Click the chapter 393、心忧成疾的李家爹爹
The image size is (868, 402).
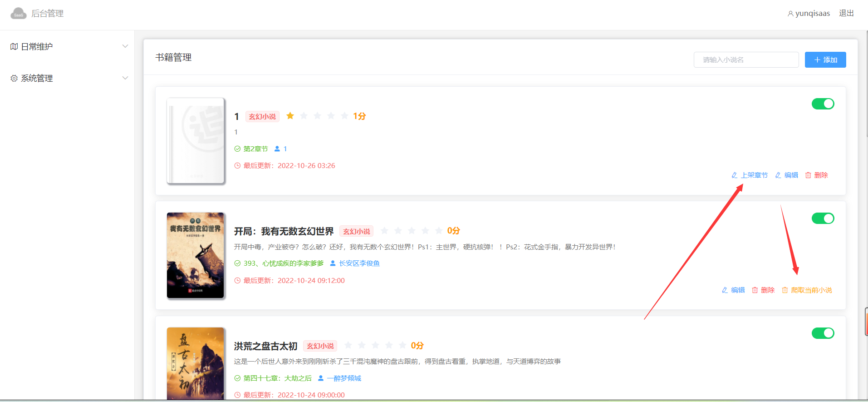coord(284,263)
